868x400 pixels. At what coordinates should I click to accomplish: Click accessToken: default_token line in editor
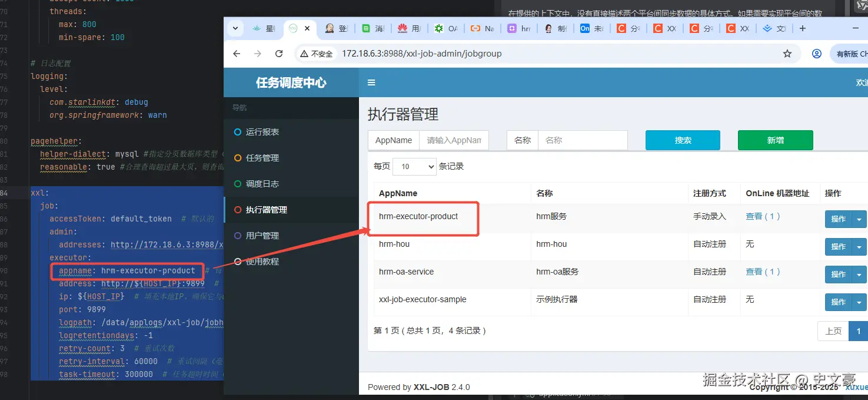click(x=111, y=219)
